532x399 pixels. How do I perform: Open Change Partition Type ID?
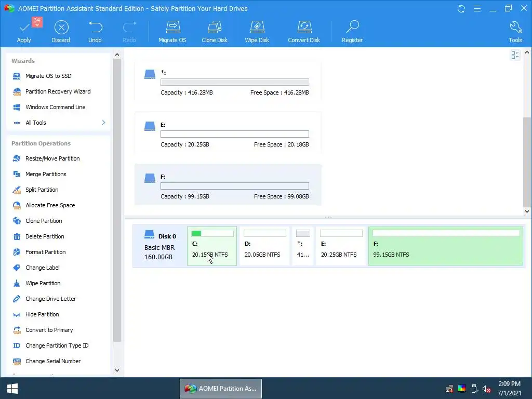pos(58,345)
